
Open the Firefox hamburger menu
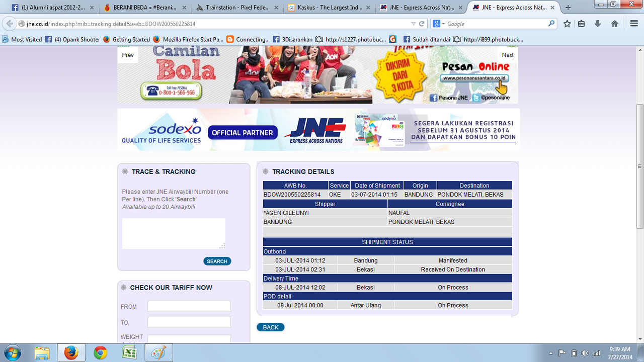634,24
